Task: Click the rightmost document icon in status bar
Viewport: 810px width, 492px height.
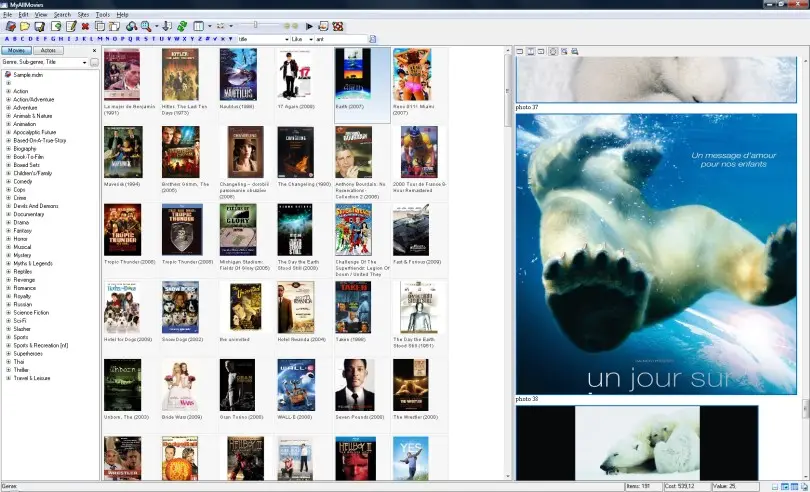Action: pyautogui.click(x=803, y=487)
